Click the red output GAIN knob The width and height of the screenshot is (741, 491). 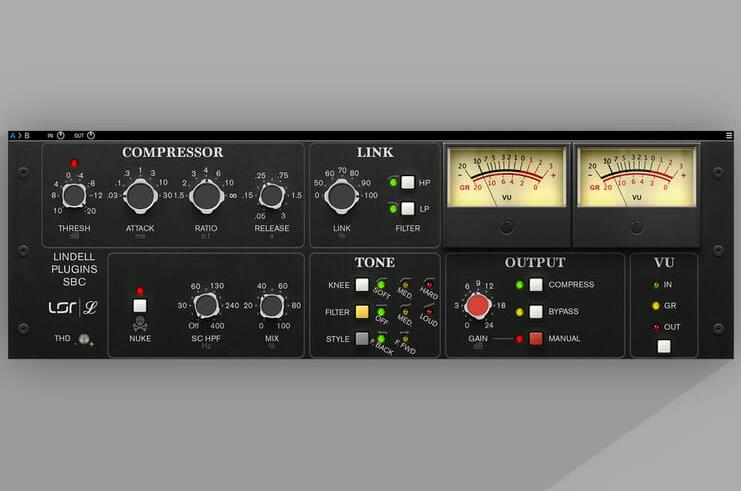click(478, 306)
